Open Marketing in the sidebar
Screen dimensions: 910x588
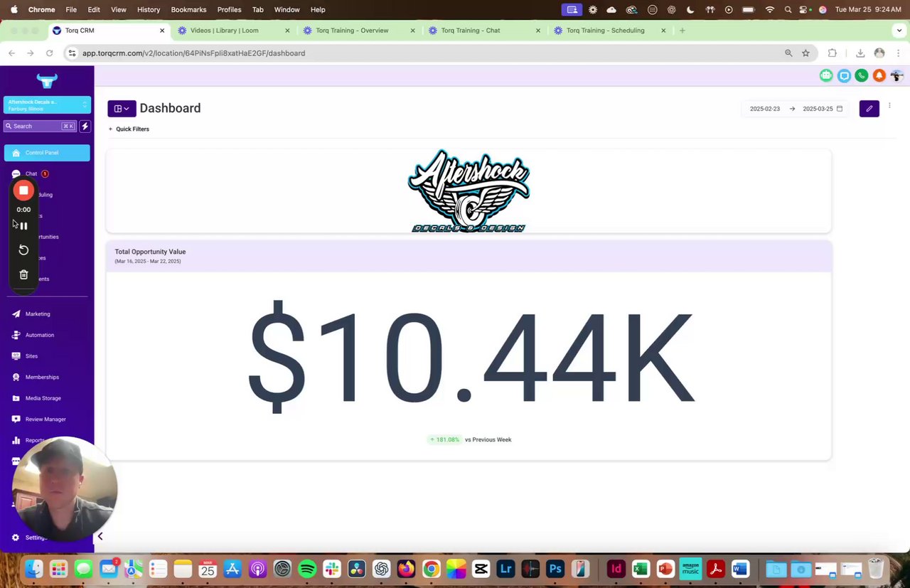(x=38, y=314)
